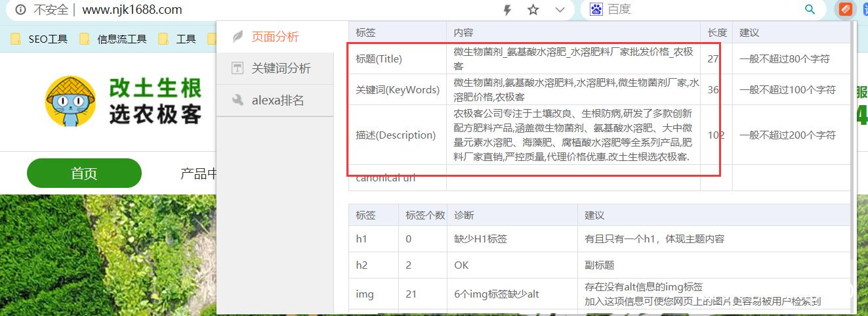868x316 pixels.
Task: Click the 农极客 cat mascot logo
Action: point(70,101)
